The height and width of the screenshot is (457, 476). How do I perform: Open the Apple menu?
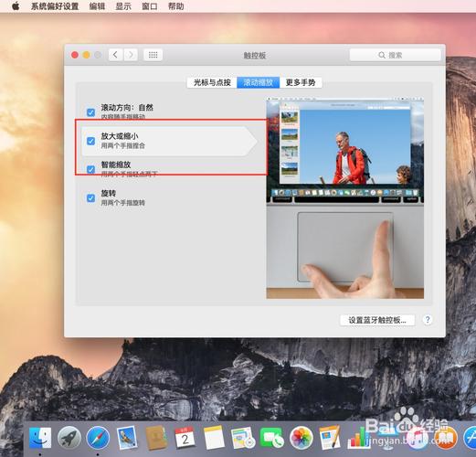(16, 6)
